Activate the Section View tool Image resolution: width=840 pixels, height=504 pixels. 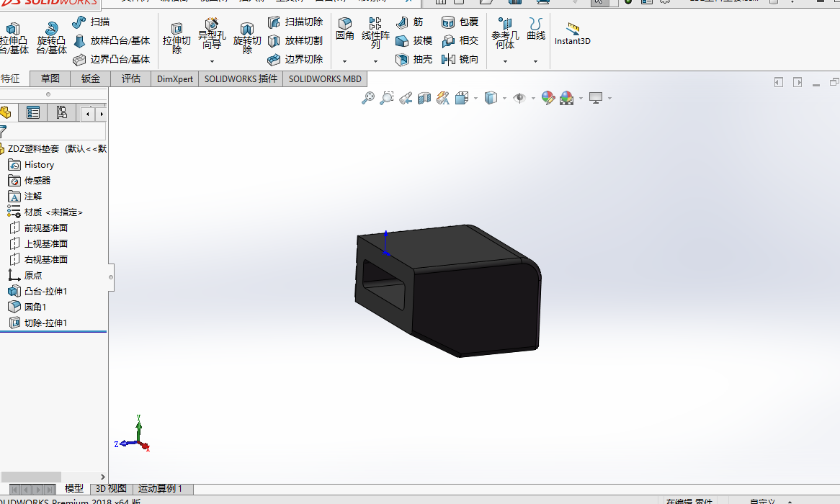coord(424,98)
